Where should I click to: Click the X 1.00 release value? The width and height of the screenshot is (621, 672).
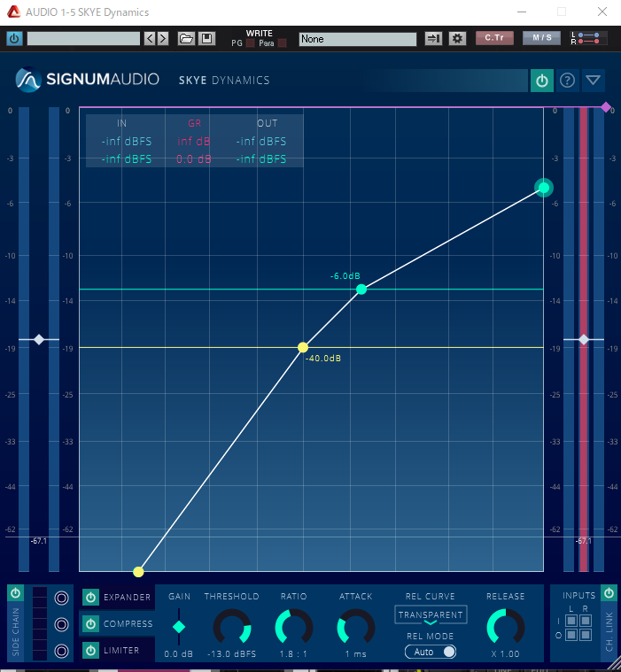pos(506,654)
